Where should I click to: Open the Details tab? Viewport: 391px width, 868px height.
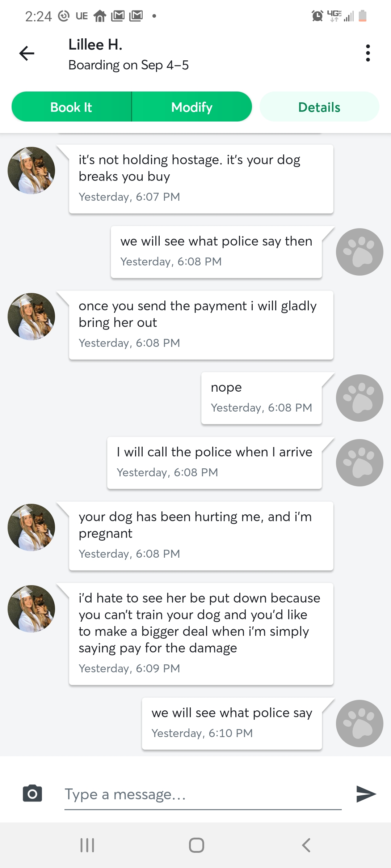319,107
